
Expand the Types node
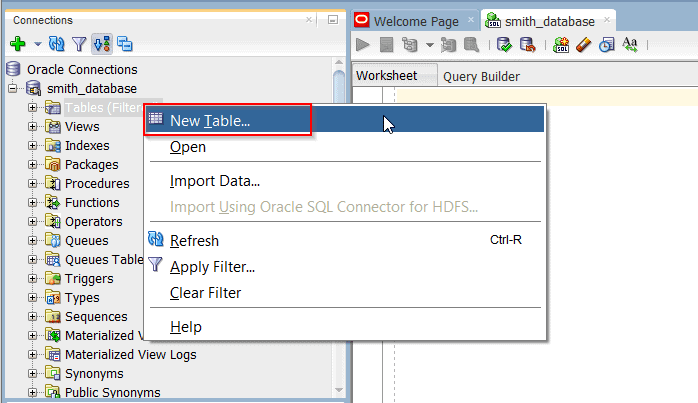click(x=32, y=297)
